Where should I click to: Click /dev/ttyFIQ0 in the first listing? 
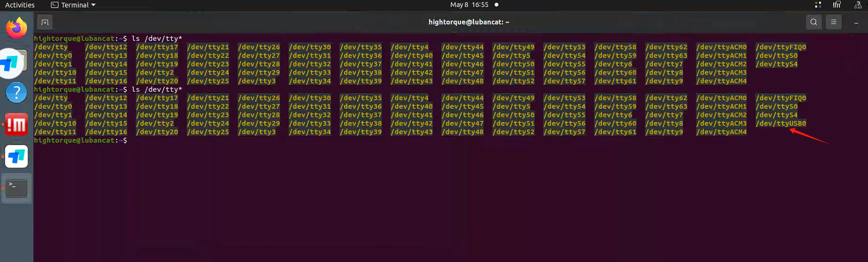[x=781, y=47]
